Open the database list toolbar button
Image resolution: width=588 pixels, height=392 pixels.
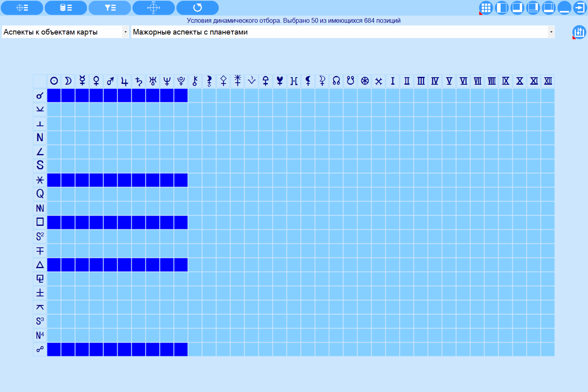tap(66, 8)
